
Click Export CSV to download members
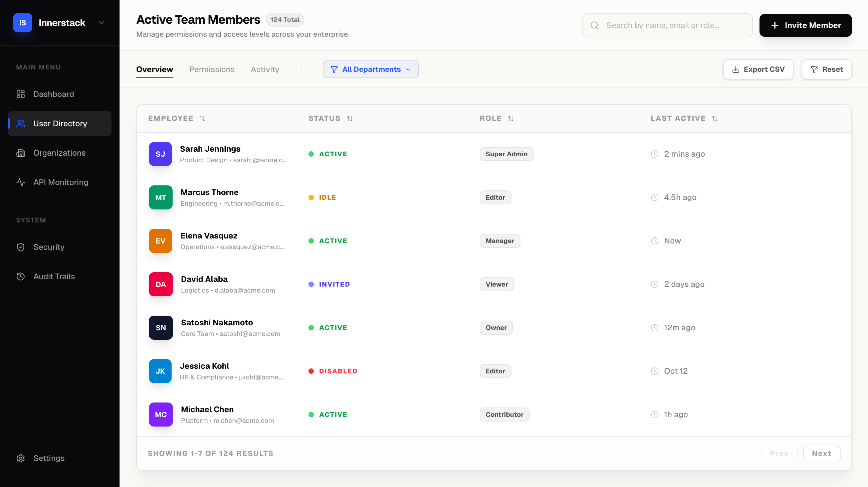[758, 69]
